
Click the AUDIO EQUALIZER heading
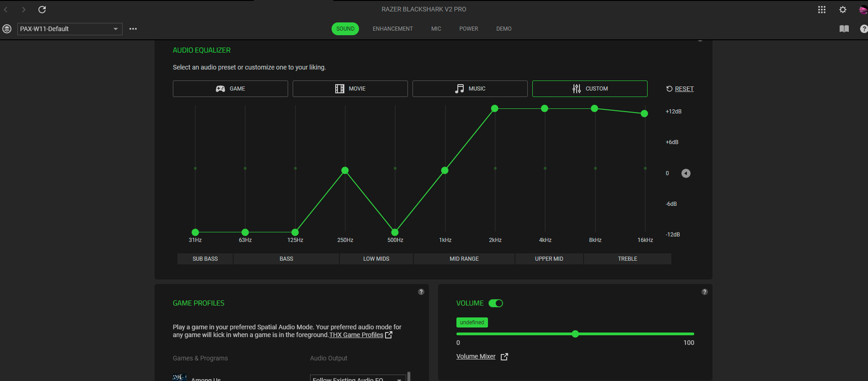(x=202, y=50)
